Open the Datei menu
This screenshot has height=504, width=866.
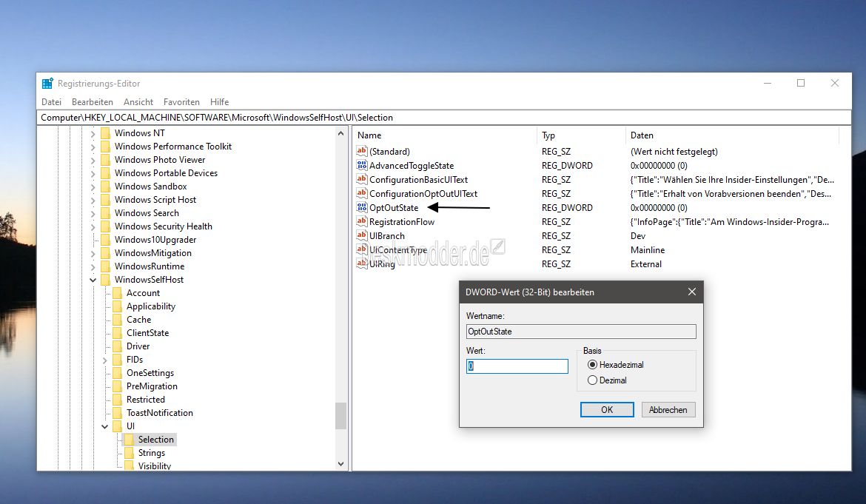click(51, 102)
